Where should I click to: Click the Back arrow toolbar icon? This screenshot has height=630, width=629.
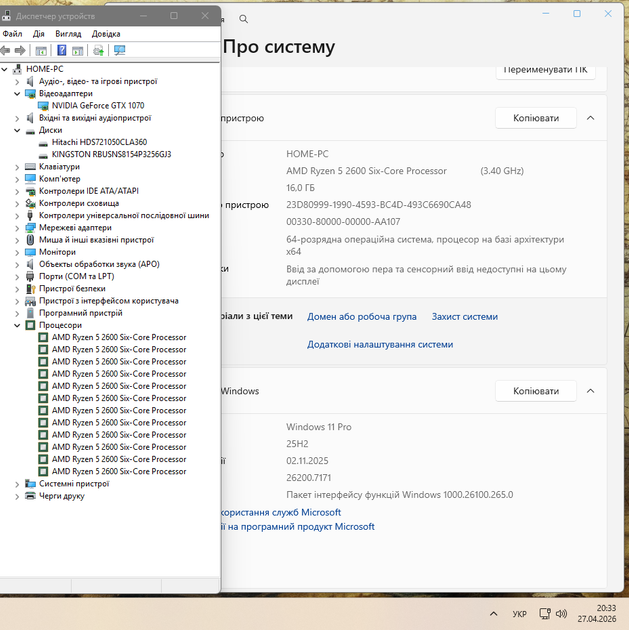[x=5, y=50]
